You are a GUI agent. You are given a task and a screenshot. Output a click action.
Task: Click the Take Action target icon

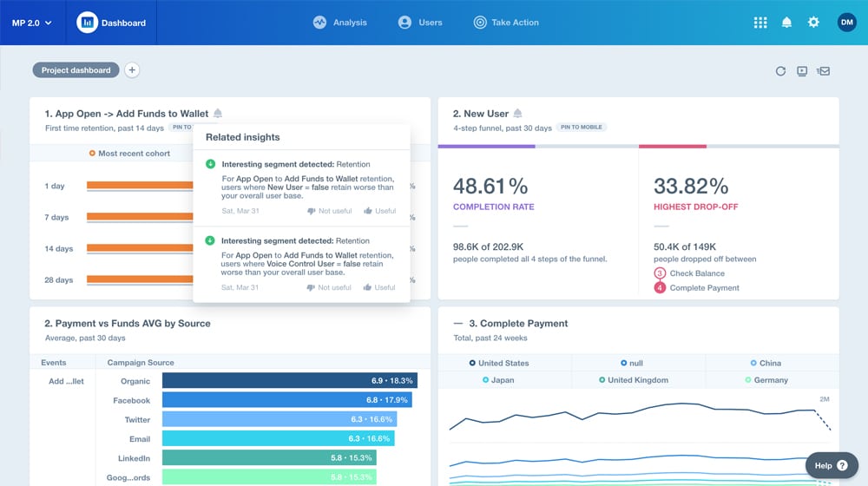(480, 23)
